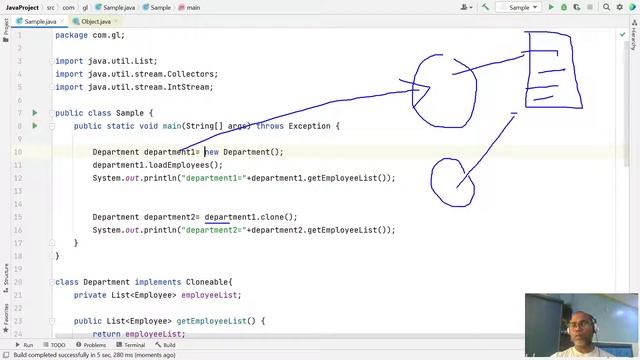Screen dimensions: 640x360
Task: Open the Favorites tool window stripe
Action: pos(6,318)
